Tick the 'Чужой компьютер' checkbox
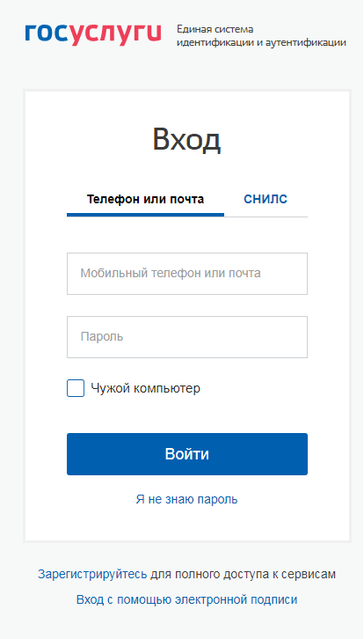The width and height of the screenshot is (364, 639). click(x=76, y=388)
